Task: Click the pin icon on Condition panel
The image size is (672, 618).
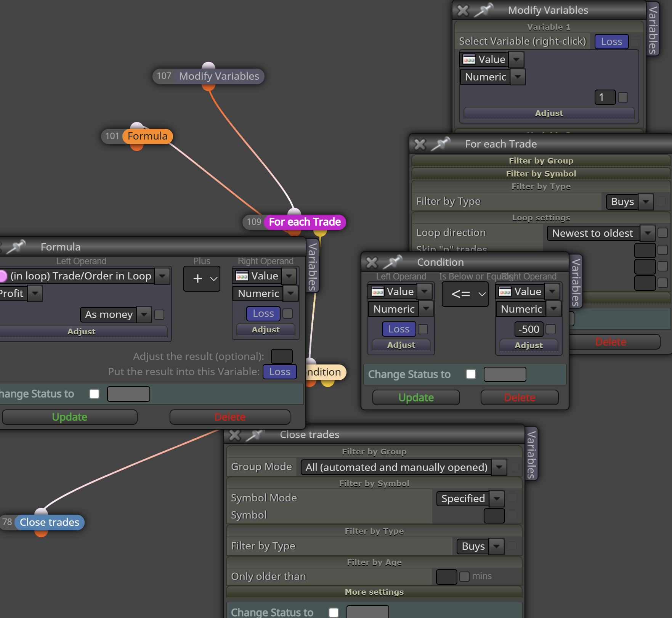Action: point(393,262)
